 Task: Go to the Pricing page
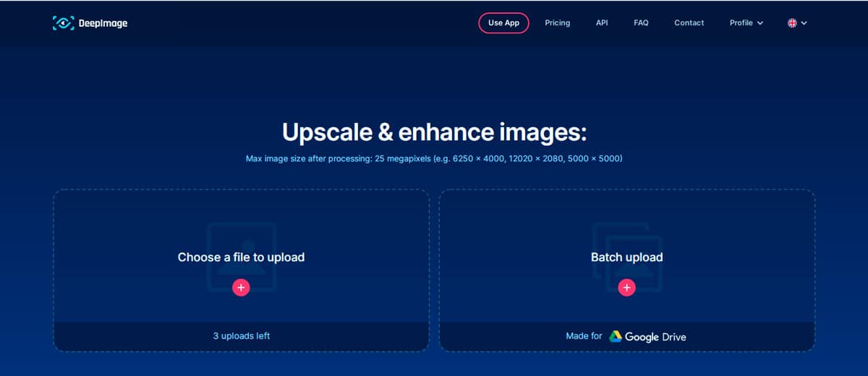[x=557, y=23]
